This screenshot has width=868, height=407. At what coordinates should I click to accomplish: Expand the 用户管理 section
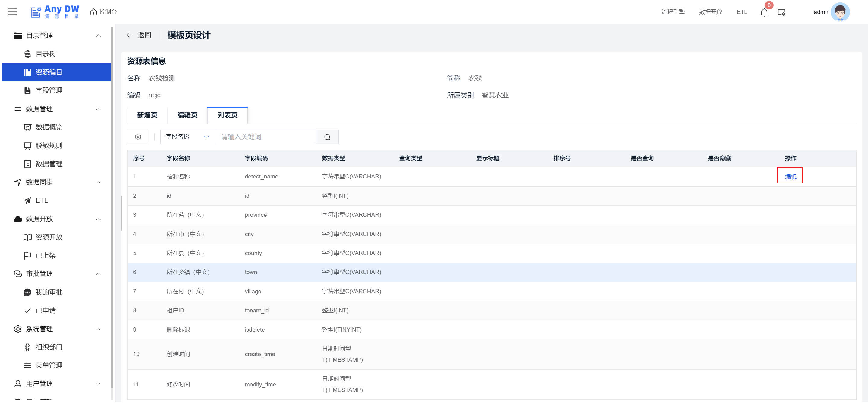98,384
